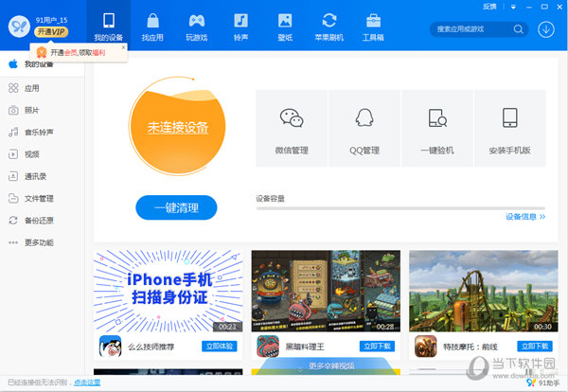Play the 黑暗料理王 video thumbnail

tap(326, 291)
